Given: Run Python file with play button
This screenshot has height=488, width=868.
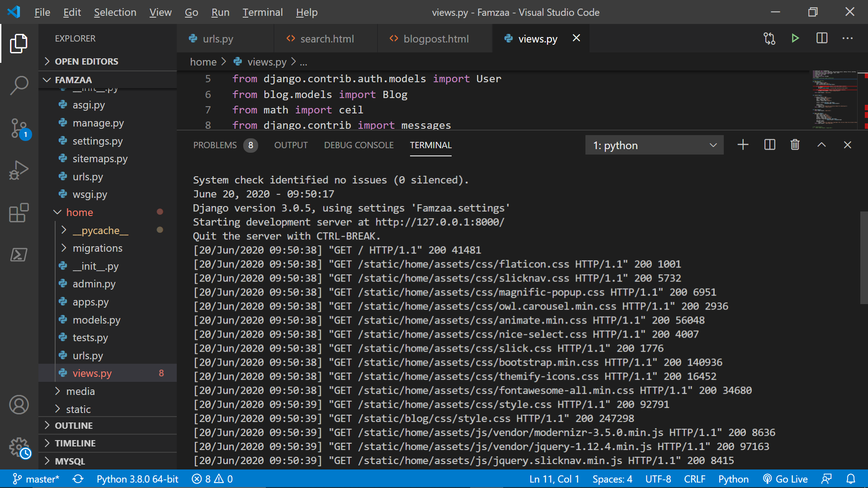Looking at the screenshot, I should [x=795, y=38].
